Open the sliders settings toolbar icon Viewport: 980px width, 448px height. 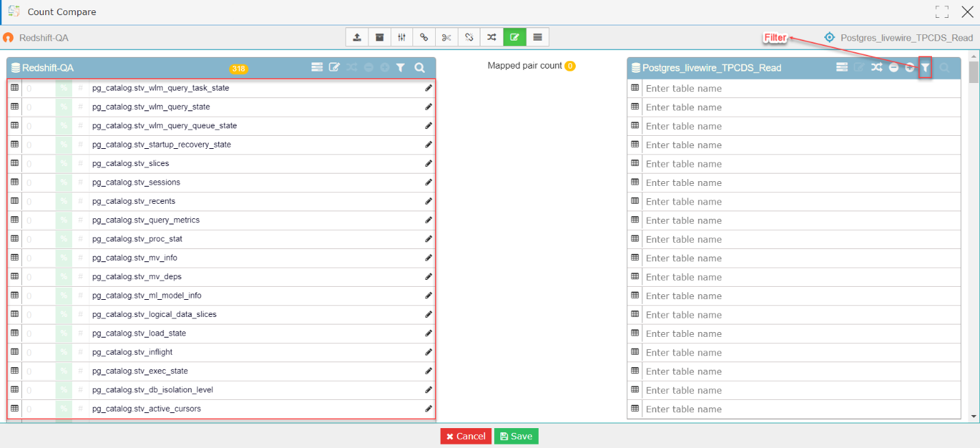coord(402,37)
